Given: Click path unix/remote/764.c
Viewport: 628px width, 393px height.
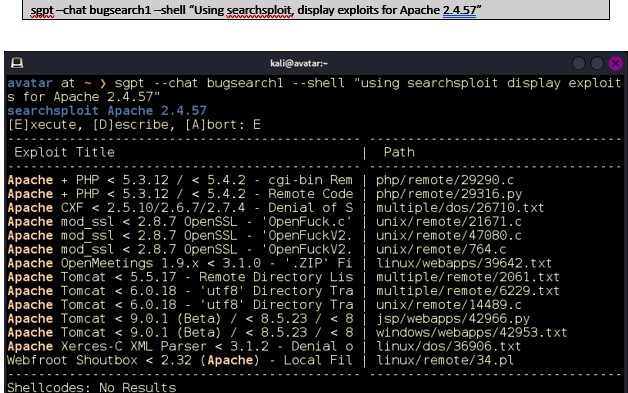Looking at the screenshot, I should pos(441,249).
